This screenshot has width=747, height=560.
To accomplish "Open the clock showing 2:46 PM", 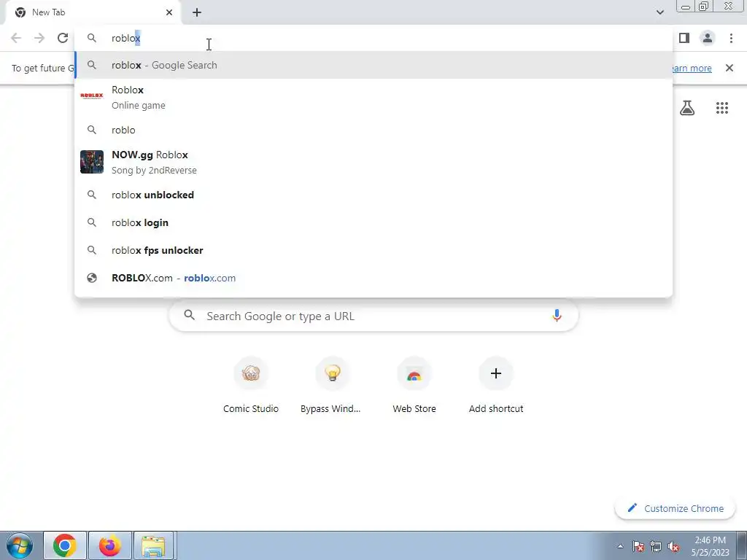I will tap(710, 545).
